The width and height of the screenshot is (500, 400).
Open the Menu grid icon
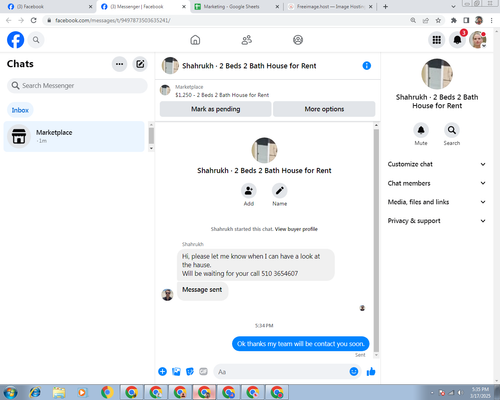coord(437,40)
